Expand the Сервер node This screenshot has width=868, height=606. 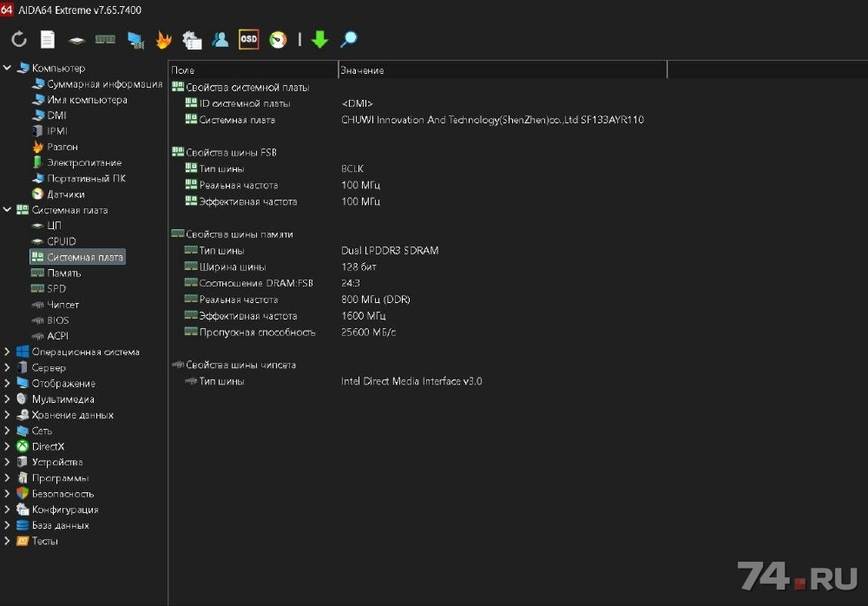pos(7,367)
